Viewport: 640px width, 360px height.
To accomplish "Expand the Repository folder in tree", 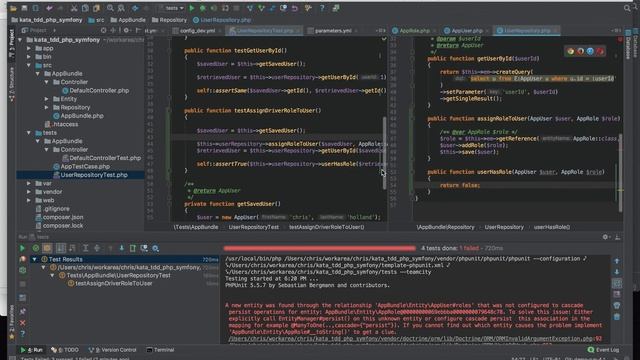I will [x=47, y=107].
